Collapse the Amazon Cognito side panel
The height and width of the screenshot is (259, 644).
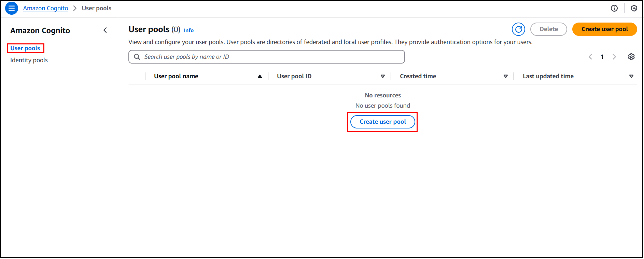pyautogui.click(x=105, y=30)
